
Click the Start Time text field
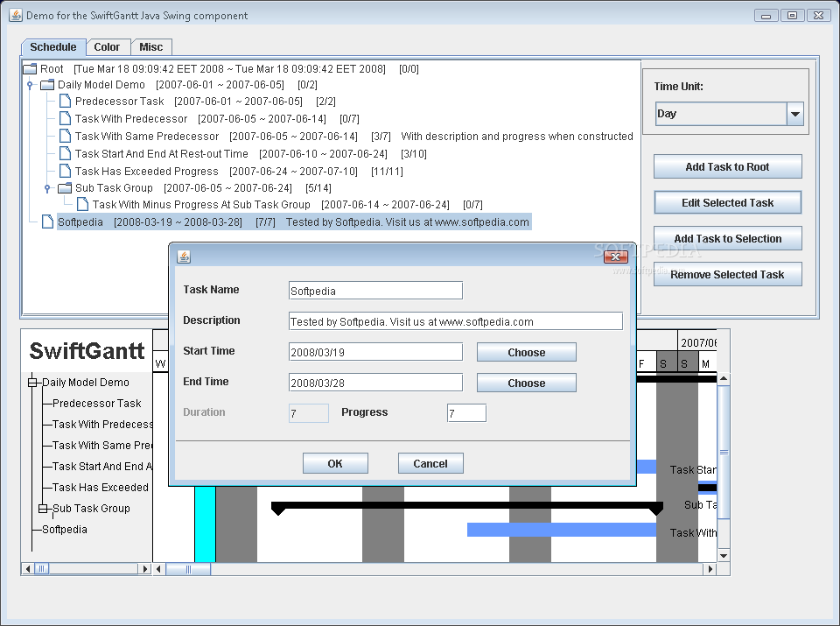pyautogui.click(x=375, y=352)
